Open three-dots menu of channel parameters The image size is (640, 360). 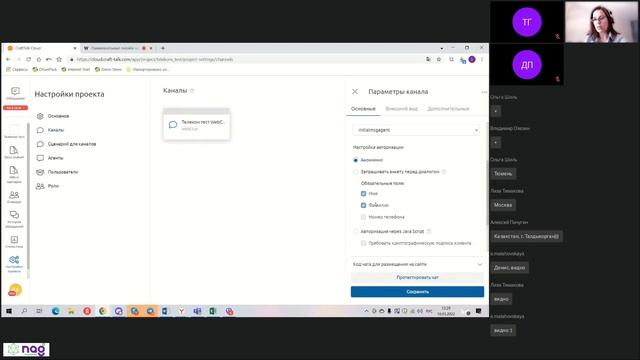pos(484,92)
